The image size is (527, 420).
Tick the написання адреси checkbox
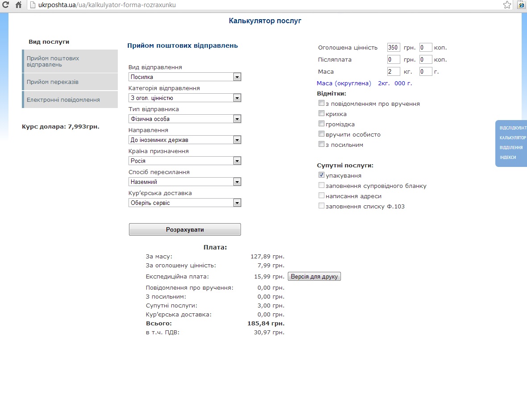pos(321,195)
